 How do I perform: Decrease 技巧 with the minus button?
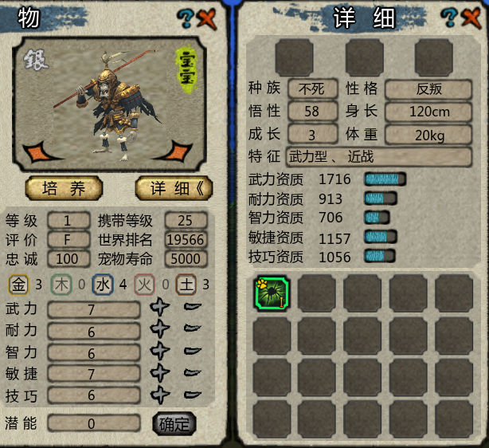pyautogui.click(x=193, y=395)
